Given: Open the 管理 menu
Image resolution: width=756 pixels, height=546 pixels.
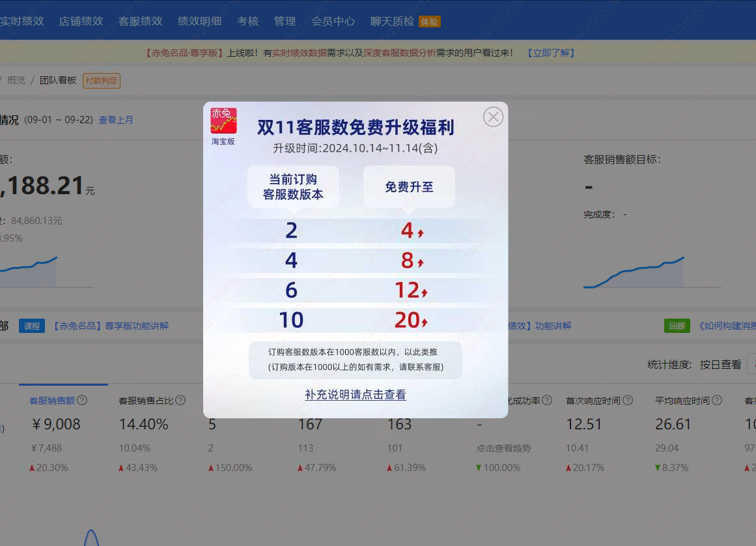Looking at the screenshot, I should click(285, 22).
